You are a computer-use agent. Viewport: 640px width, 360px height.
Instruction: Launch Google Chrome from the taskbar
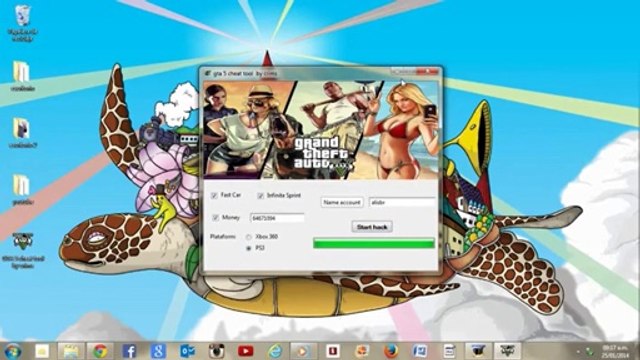[100, 351]
